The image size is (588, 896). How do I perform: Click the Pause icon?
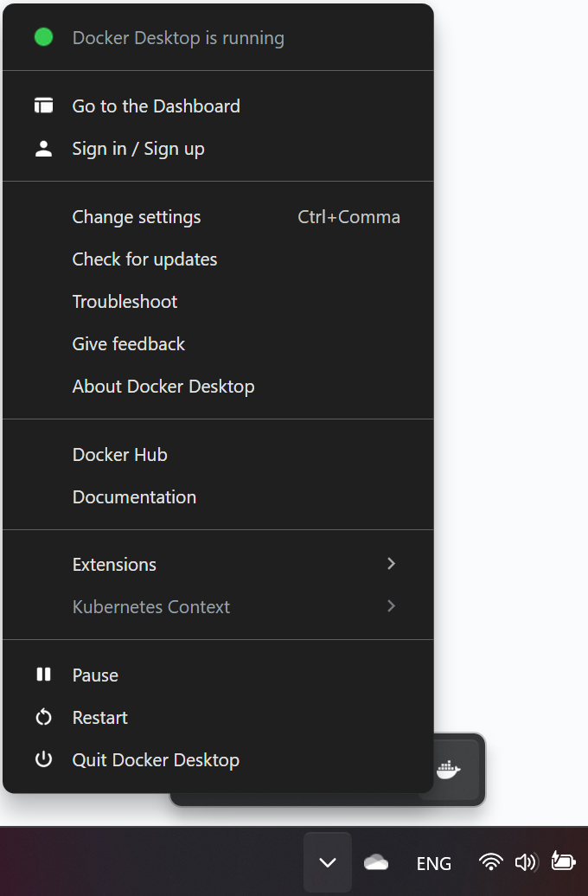click(x=43, y=675)
